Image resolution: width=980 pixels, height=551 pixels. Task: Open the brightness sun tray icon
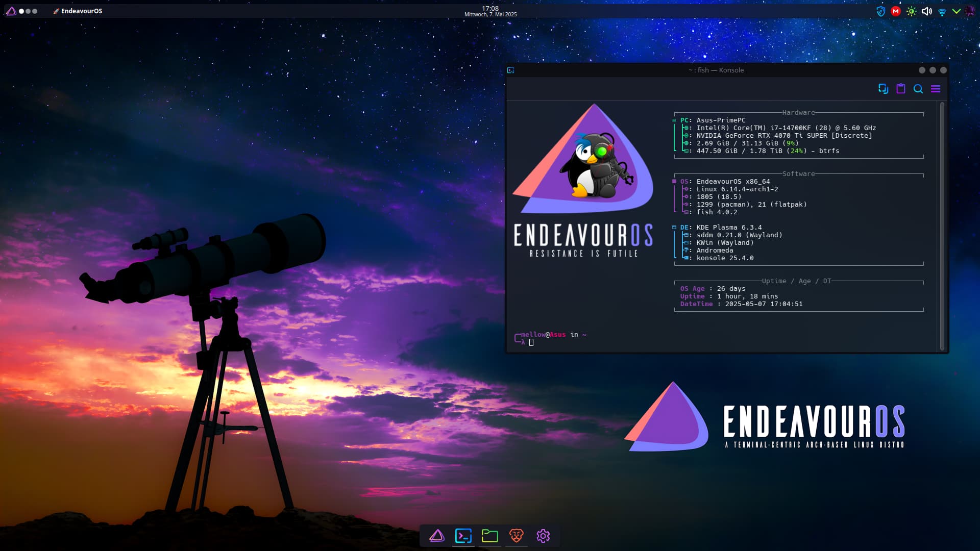pos(911,11)
